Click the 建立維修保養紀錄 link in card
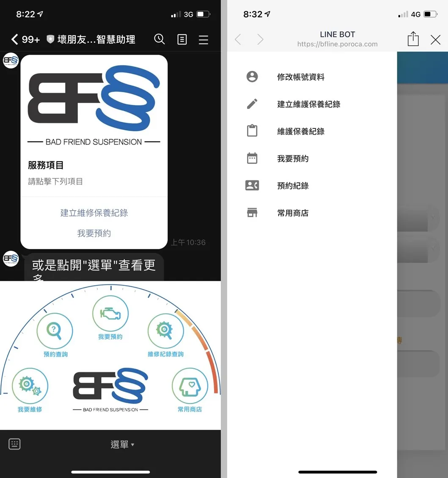Screen dimensions: 448x478 [94, 213]
